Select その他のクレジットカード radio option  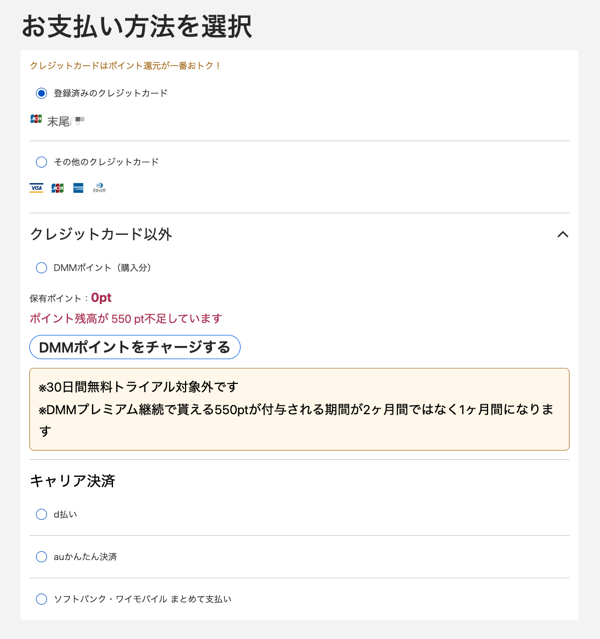41,162
